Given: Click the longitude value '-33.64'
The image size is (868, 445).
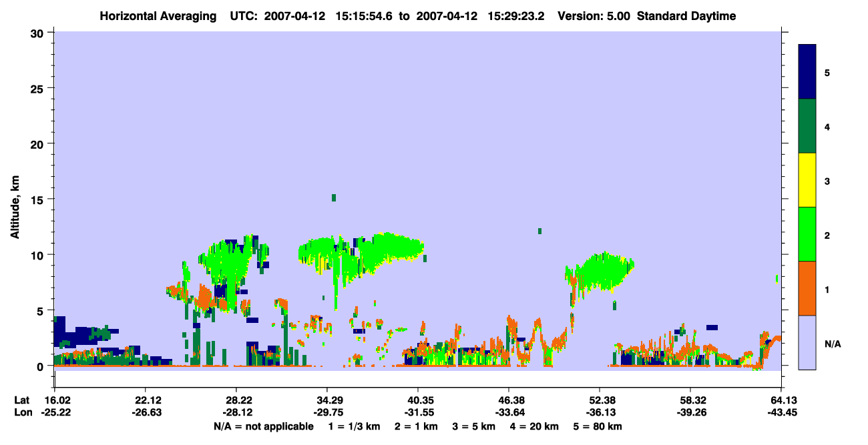Looking at the screenshot, I should (x=509, y=413).
